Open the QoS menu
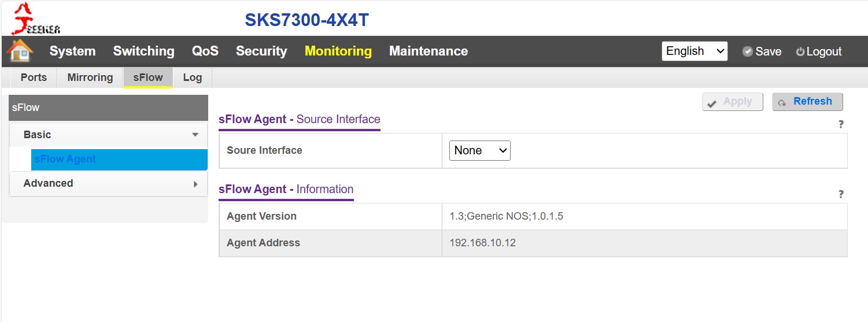This screenshot has width=868, height=322. coord(205,51)
